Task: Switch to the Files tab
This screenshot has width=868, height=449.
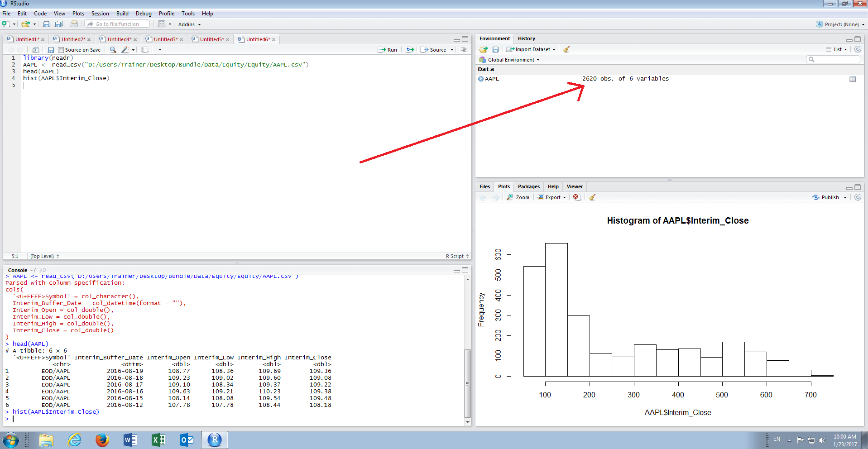Action: click(x=484, y=186)
